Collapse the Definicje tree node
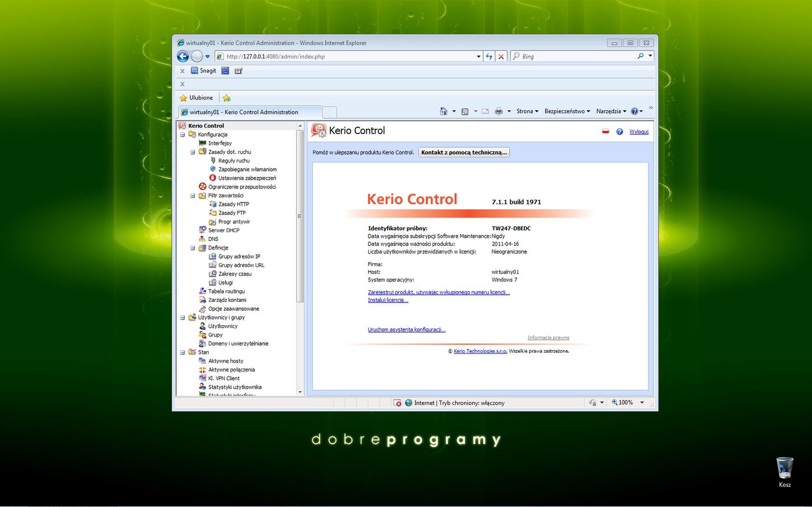The width and height of the screenshot is (812, 507). tap(193, 248)
